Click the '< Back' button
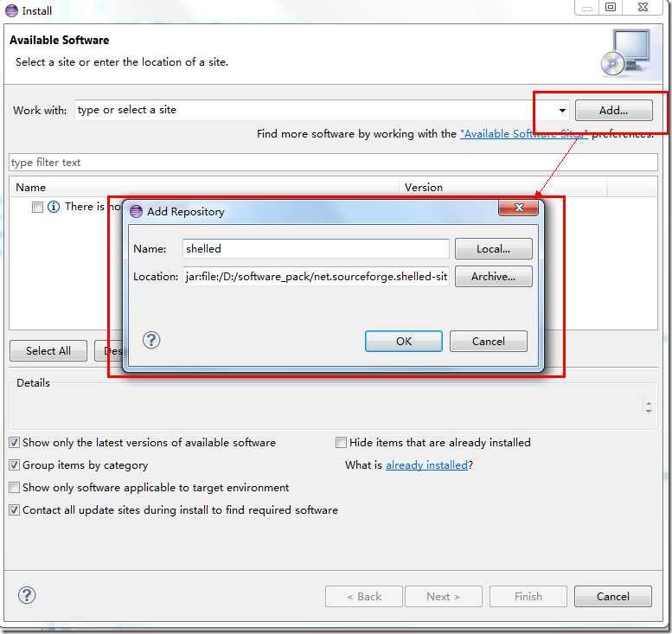Viewport: 672px width, 634px height. point(364,596)
